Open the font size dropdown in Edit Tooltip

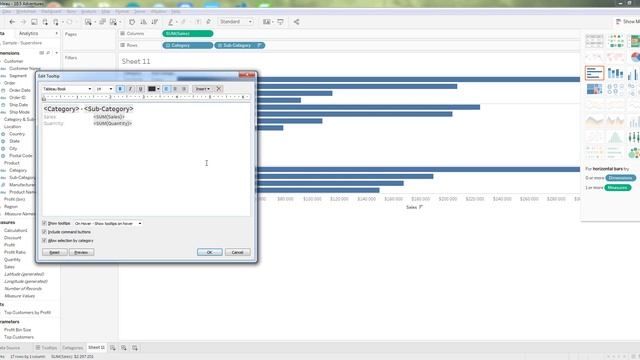pos(104,89)
